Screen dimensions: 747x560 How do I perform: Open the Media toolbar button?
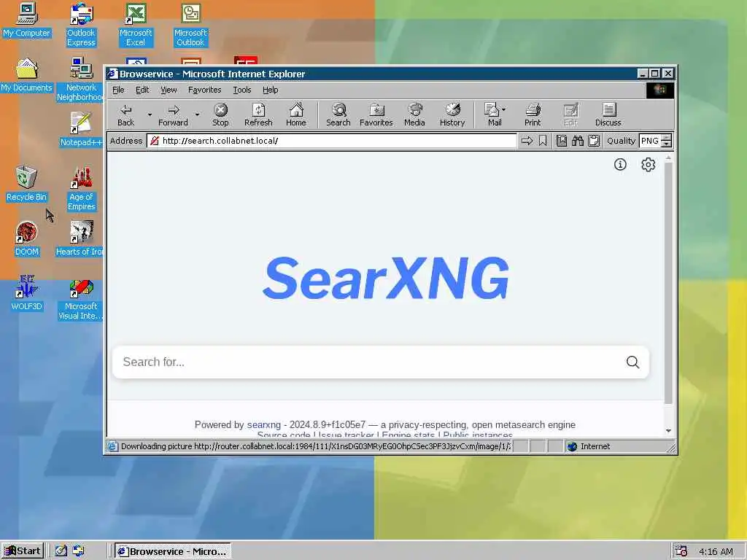click(414, 114)
